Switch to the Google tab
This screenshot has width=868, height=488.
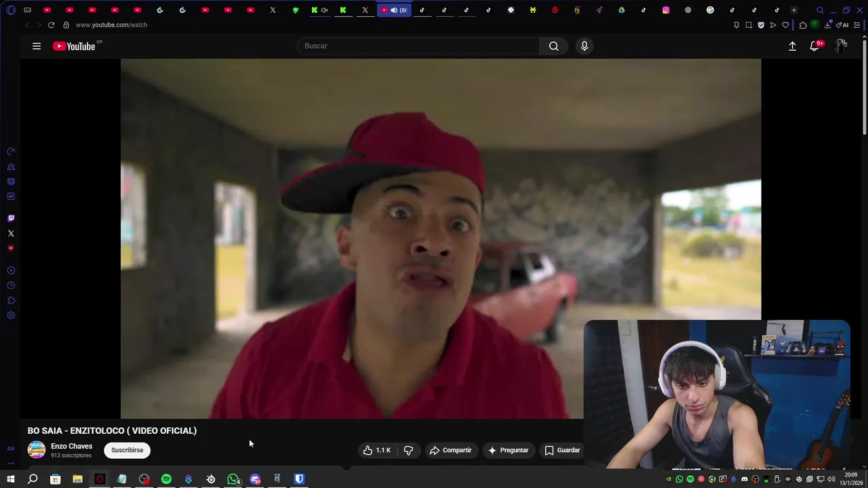710,10
